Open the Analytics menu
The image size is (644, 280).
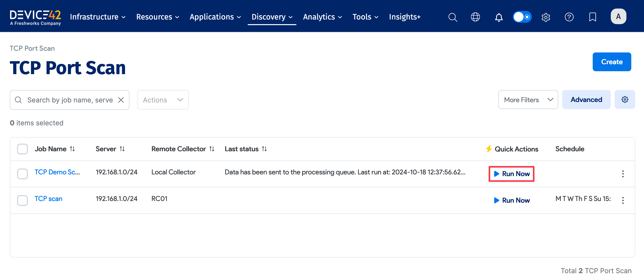click(322, 17)
